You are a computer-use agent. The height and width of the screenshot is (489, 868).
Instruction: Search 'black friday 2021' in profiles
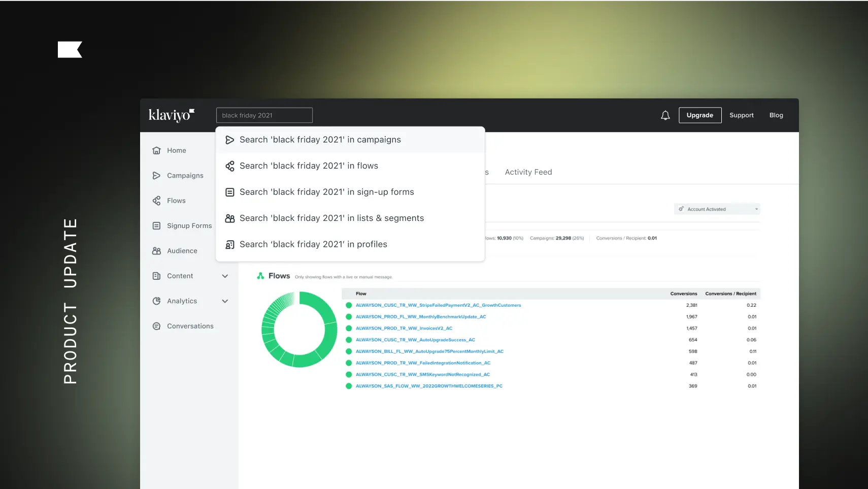tap(350, 245)
